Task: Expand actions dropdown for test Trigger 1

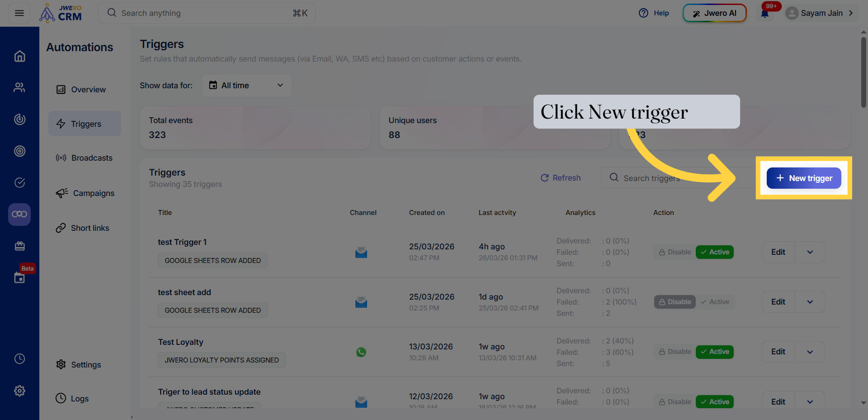Action: (810, 252)
